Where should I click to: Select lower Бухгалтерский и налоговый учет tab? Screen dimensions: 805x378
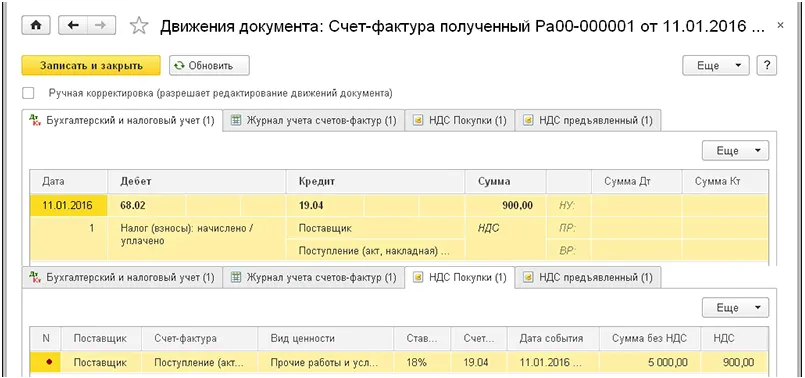[122, 278]
